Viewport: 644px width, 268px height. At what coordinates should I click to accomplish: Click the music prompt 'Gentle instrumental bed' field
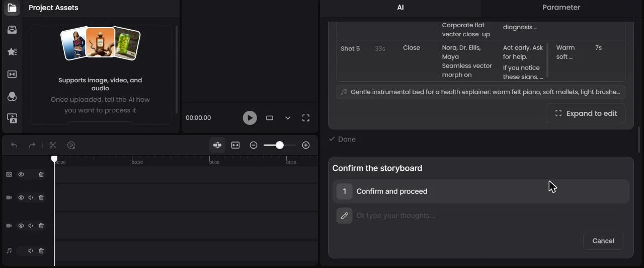(x=481, y=92)
